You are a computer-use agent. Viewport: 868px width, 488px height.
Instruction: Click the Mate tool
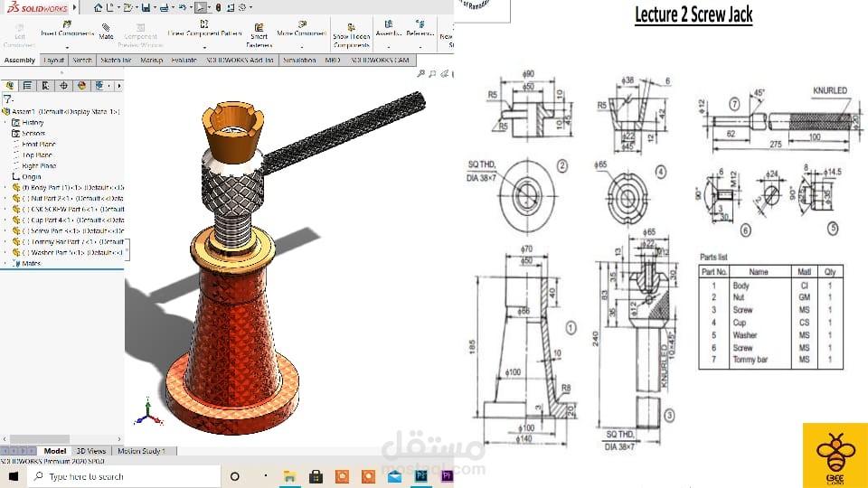tap(106, 32)
